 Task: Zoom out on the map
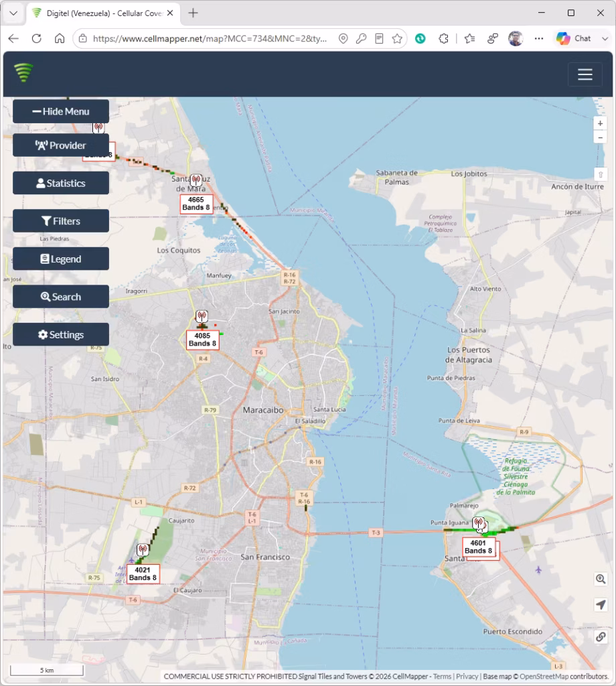click(x=600, y=137)
